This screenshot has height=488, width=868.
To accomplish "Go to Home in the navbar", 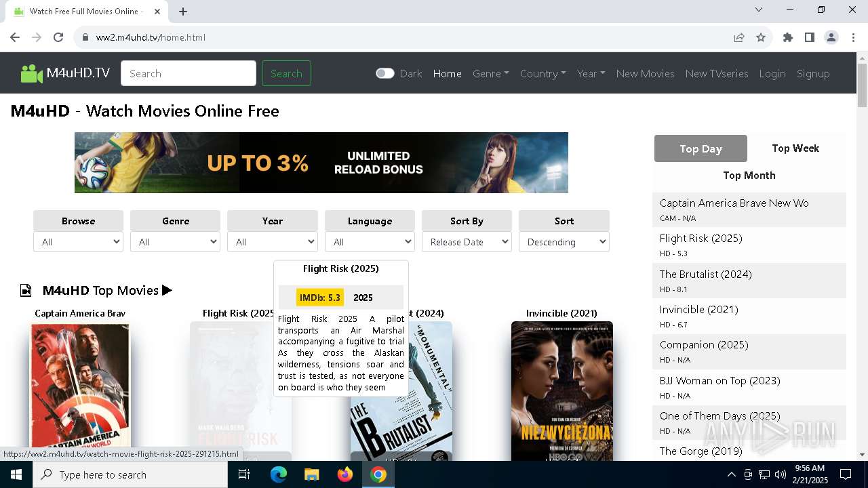I will pos(448,73).
